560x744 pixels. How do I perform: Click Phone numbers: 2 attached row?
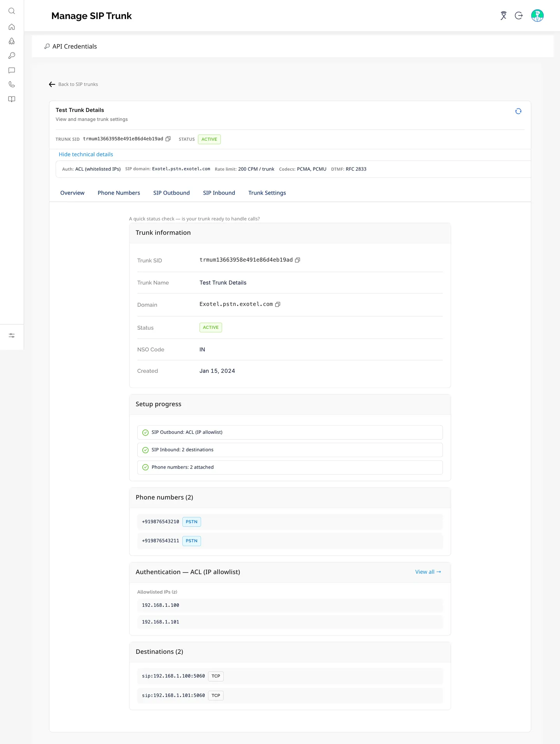point(290,467)
